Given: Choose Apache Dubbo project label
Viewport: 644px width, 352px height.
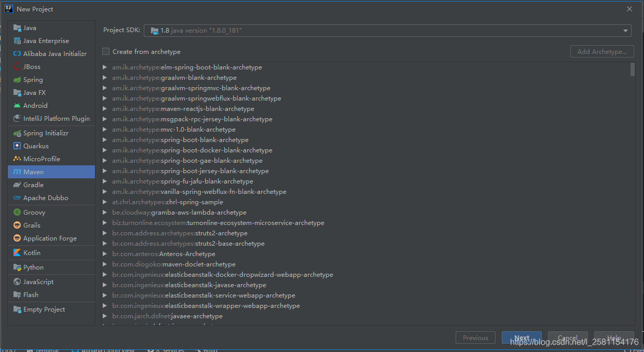Looking at the screenshot, I should 46,198.
